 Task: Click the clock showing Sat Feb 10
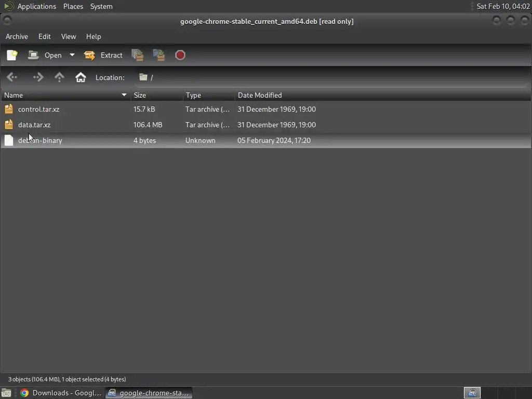[503, 6]
